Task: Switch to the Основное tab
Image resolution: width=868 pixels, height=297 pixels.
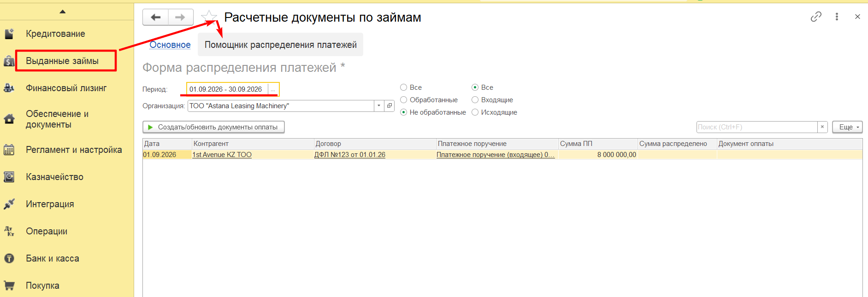Action: click(170, 45)
